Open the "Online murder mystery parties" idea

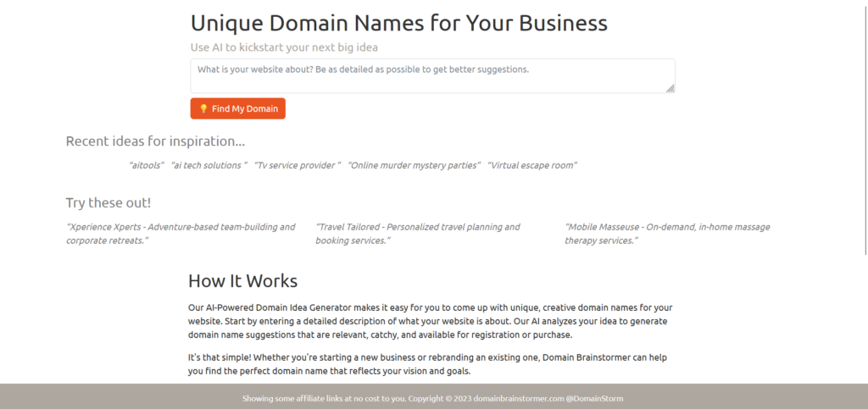[x=415, y=166]
